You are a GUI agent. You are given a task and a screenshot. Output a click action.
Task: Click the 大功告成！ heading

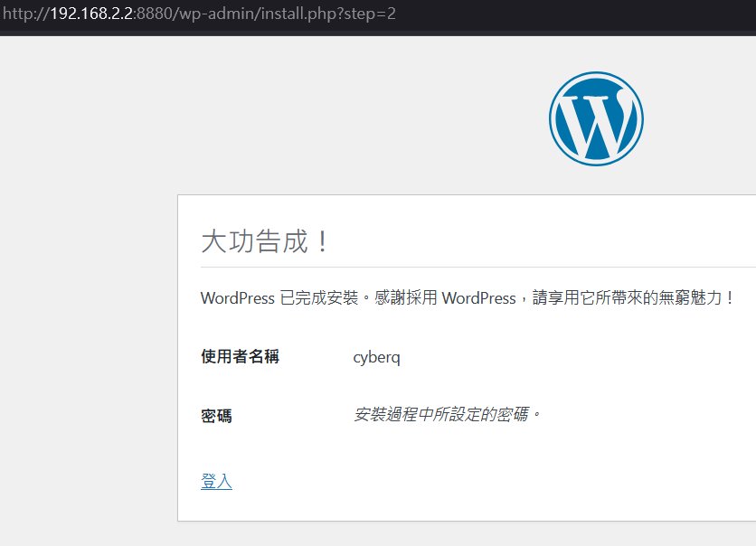pyautogui.click(x=265, y=241)
